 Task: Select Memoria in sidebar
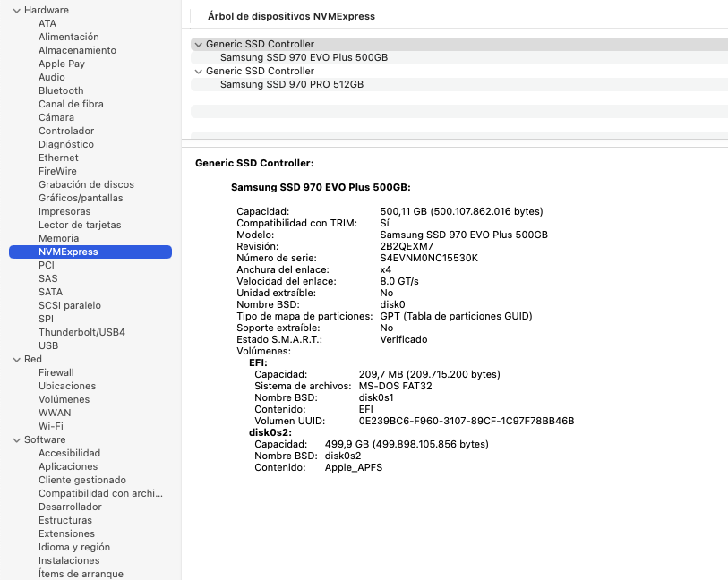coord(58,239)
